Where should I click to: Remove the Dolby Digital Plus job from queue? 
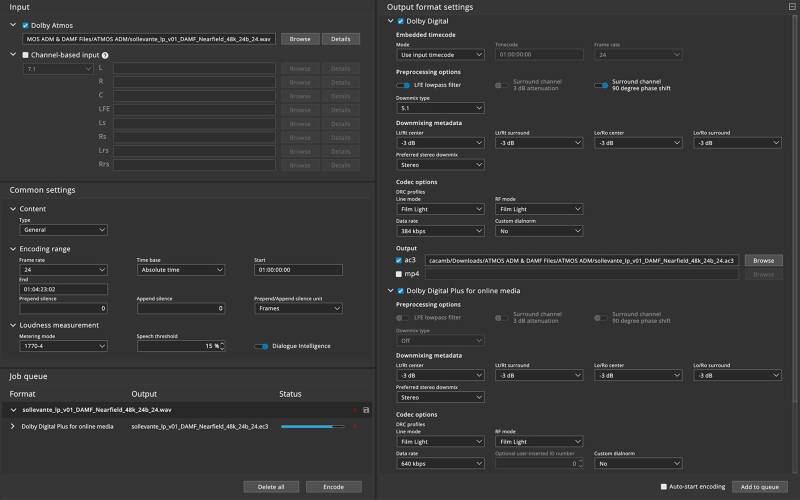click(x=354, y=426)
